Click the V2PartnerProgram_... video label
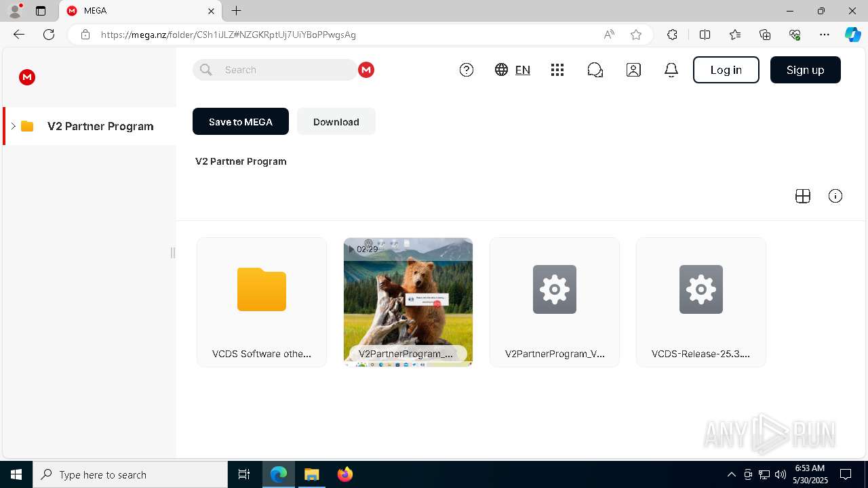The image size is (868, 488). pos(406,354)
